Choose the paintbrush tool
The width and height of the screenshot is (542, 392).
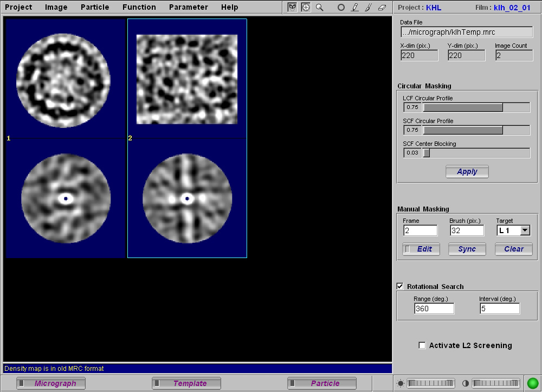pos(368,8)
